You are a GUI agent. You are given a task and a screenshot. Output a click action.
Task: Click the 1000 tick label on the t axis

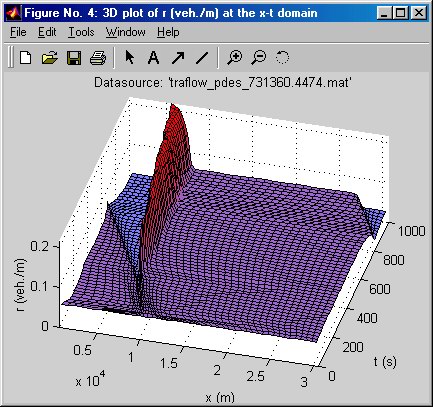412,231
